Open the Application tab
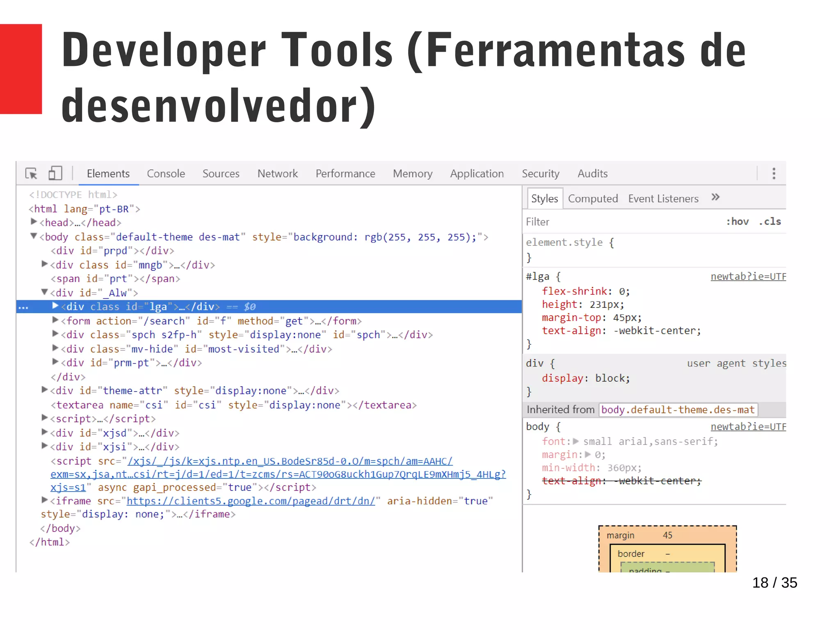This screenshot has height=630, width=840. pyautogui.click(x=477, y=174)
